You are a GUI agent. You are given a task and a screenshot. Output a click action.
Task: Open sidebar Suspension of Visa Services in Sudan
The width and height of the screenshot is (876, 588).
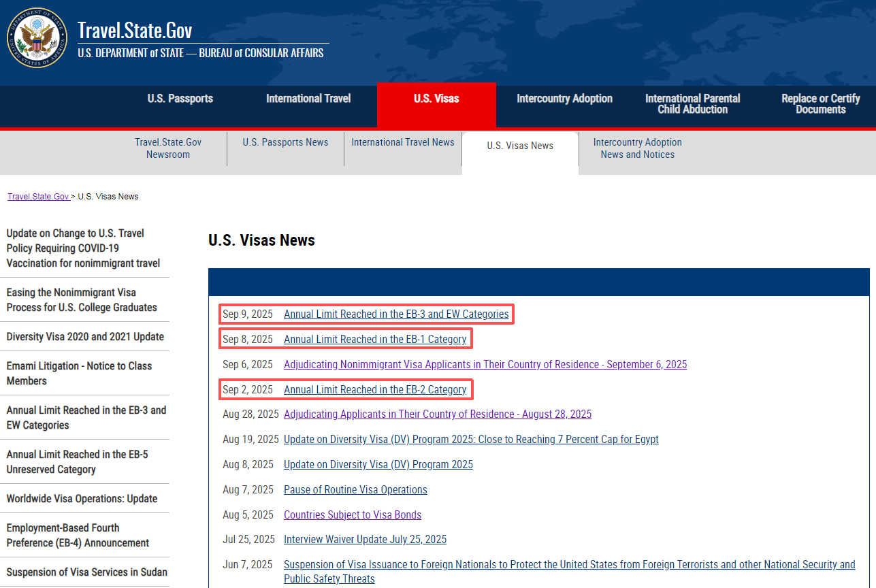click(86, 572)
